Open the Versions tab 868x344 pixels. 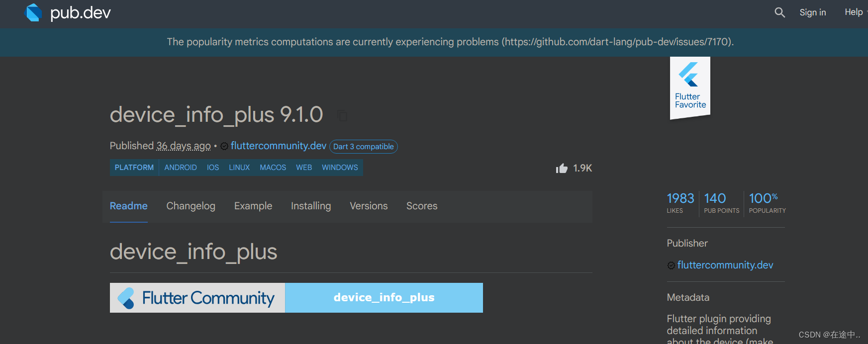coord(369,206)
